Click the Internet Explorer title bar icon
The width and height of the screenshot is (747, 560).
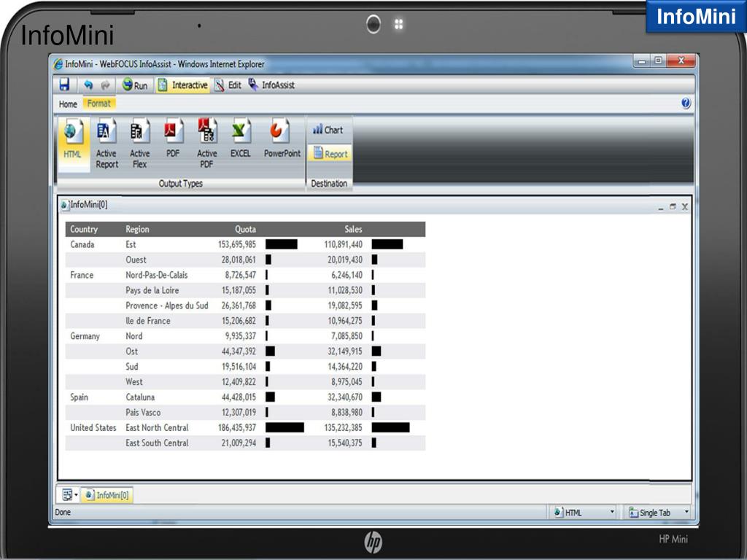point(58,64)
